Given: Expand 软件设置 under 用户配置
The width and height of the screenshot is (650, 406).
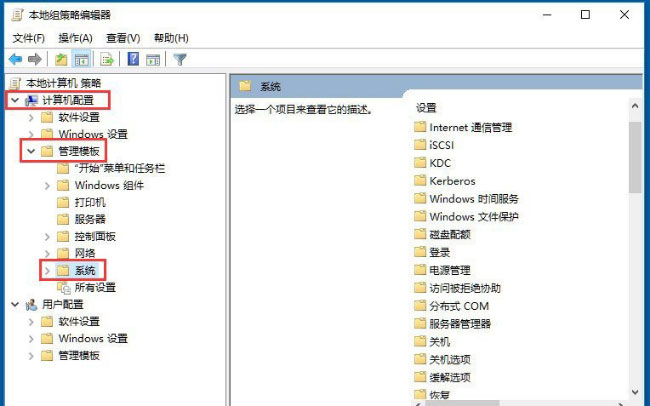Looking at the screenshot, I should tap(31, 322).
